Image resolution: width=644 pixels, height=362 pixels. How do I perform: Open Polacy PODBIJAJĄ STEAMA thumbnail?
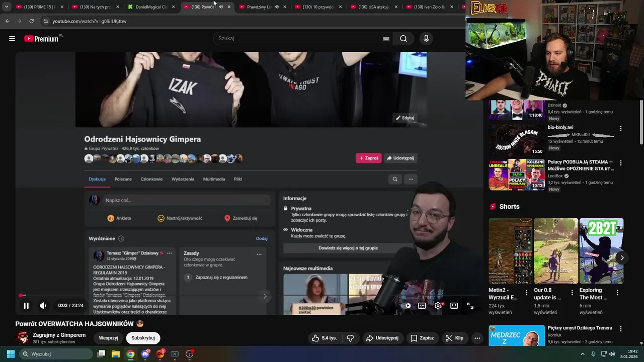[x=517, y=174]
